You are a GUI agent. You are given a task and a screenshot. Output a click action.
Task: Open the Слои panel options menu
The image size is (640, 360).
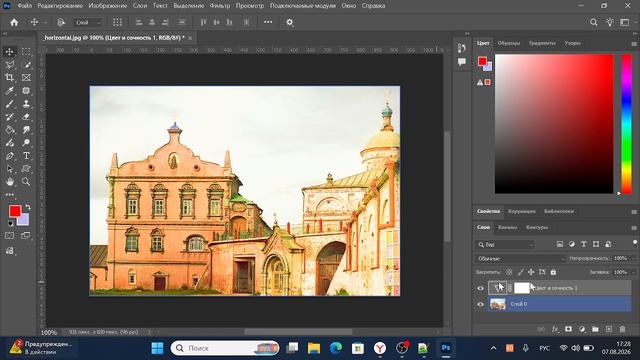pyautogui.click(x=634, y=228)
